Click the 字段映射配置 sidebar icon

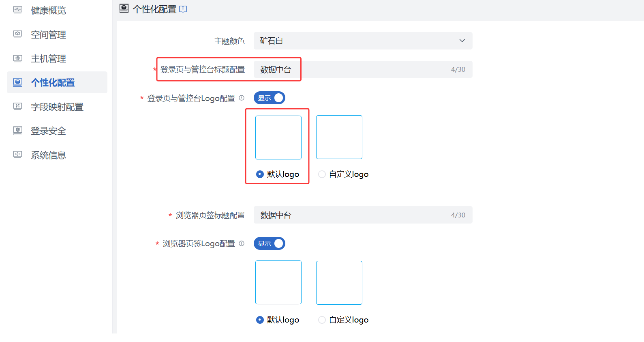click(x=18, y=107)
